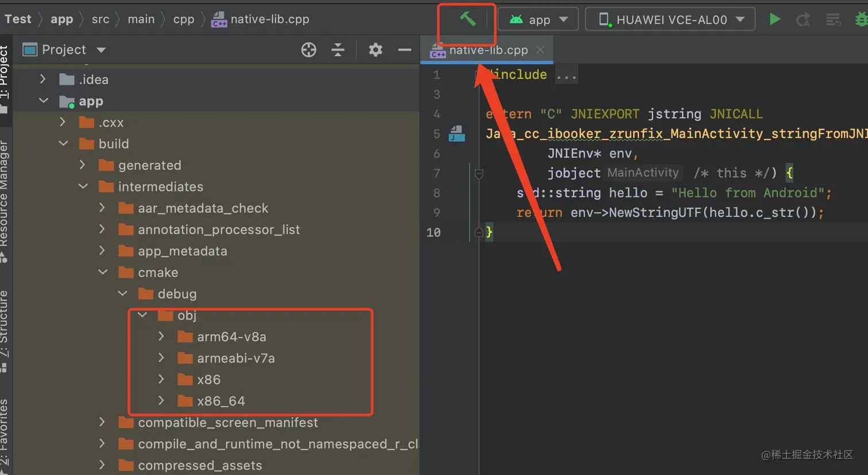Expand the collapsed #include ... region
This screenshot has width=868, height=475.
click(x=567, y=75)
